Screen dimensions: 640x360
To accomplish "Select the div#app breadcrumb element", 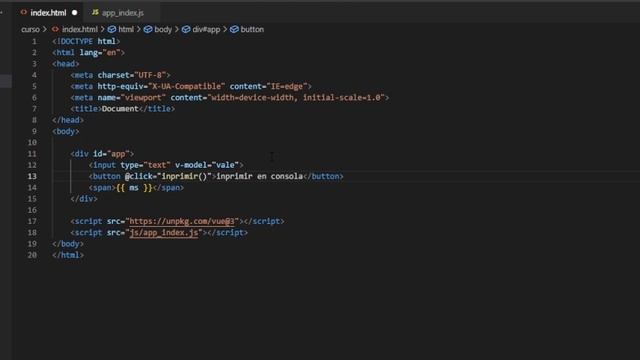I will click(x=206, y=29).
